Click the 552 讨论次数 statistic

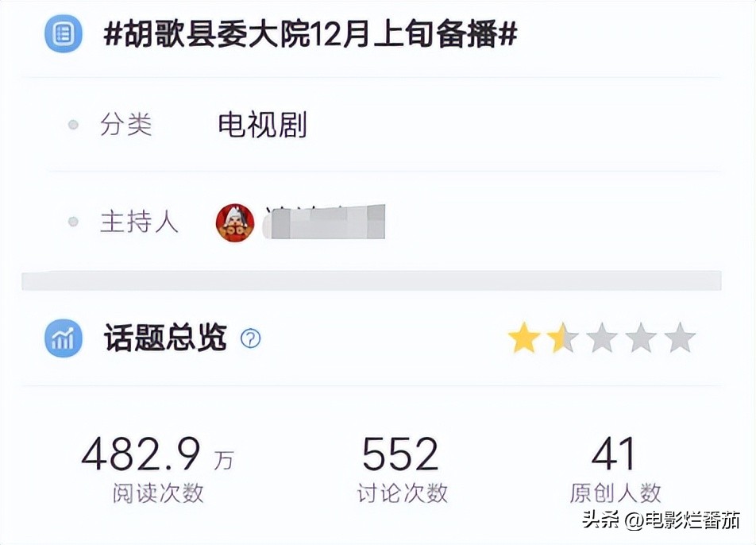click(402, 470)
